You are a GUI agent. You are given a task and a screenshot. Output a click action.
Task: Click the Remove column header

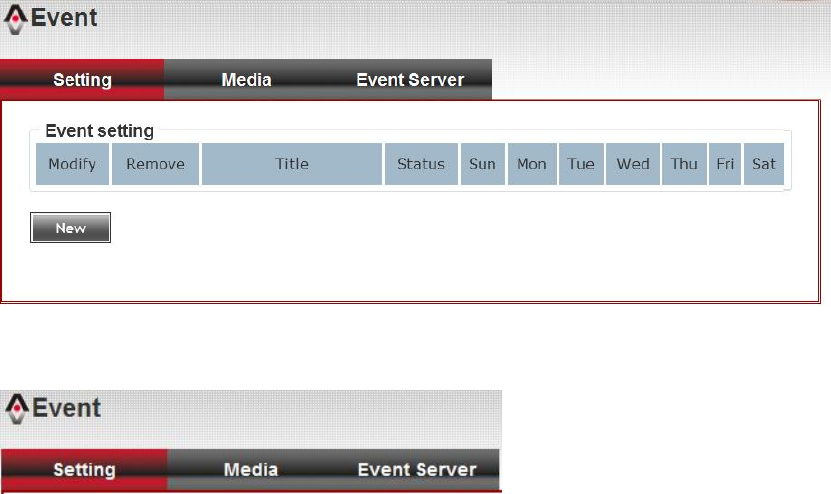click(x=155, y=164)
